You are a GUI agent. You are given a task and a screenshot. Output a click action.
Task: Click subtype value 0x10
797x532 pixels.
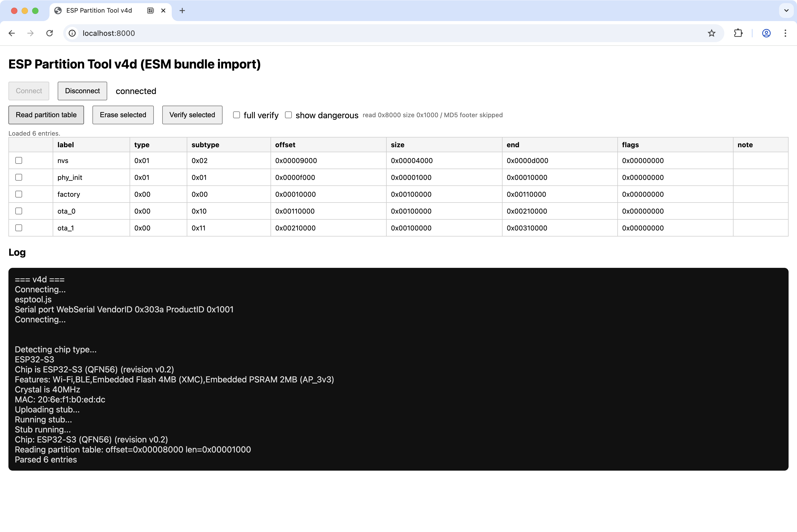(x=199, y=211)
